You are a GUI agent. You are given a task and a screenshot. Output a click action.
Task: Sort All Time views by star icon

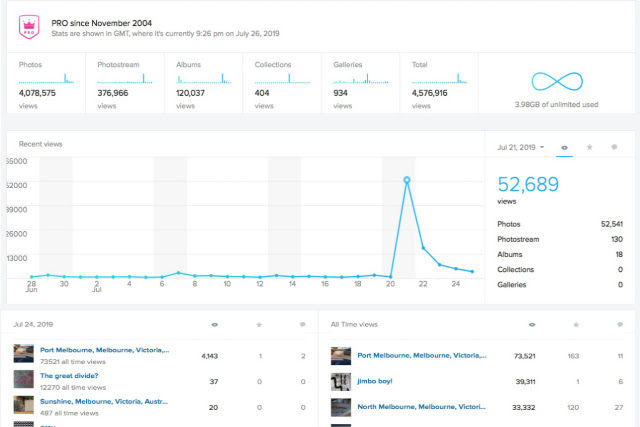coord(576,325)
